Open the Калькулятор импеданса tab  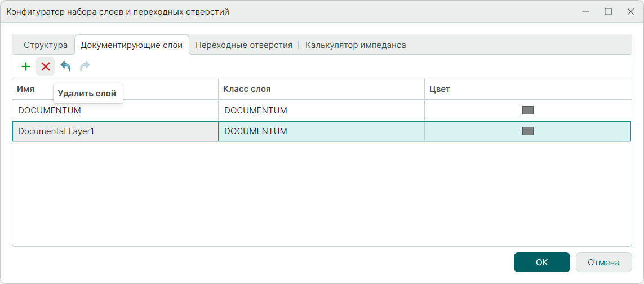coord(356,45)
